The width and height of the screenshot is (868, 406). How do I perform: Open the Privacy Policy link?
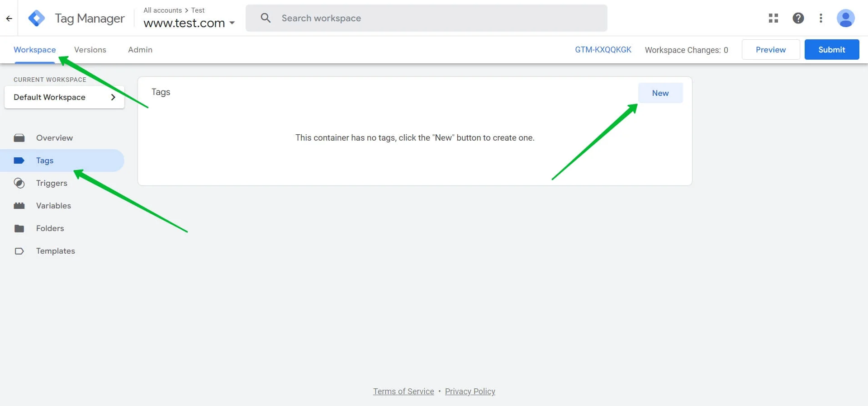coord(470,392)
